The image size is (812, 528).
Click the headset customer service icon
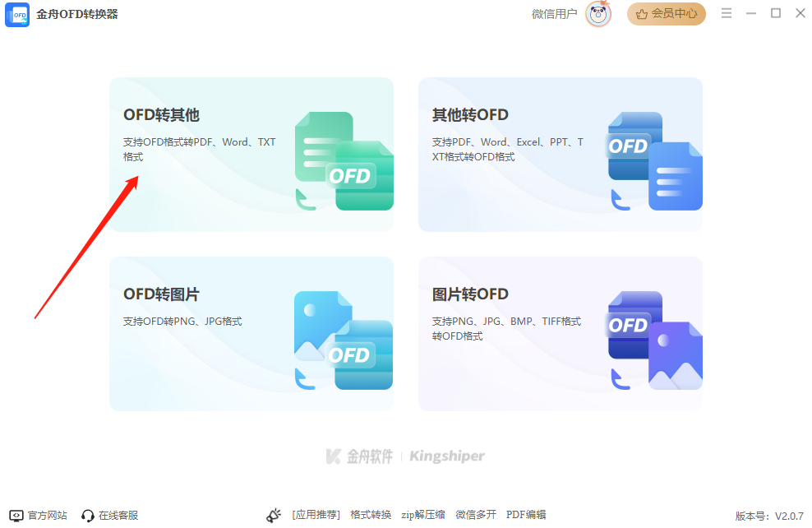click(87, 516)
